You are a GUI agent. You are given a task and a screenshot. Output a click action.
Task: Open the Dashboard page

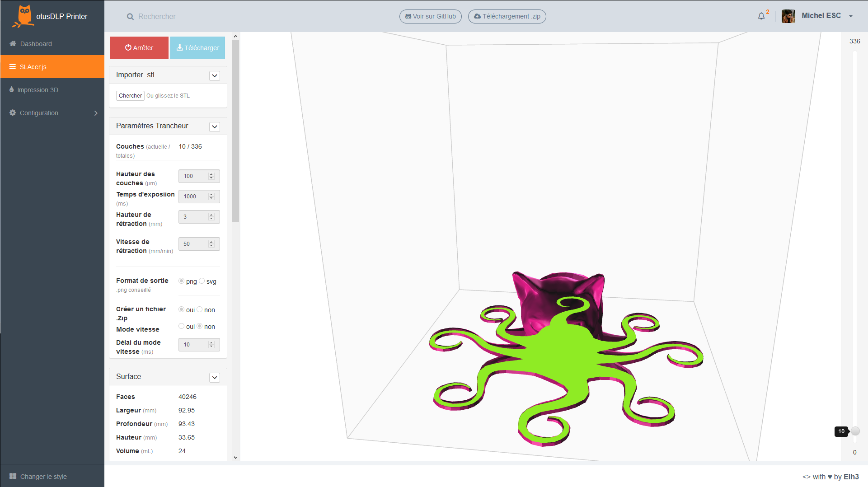click(x=52, y=44)
